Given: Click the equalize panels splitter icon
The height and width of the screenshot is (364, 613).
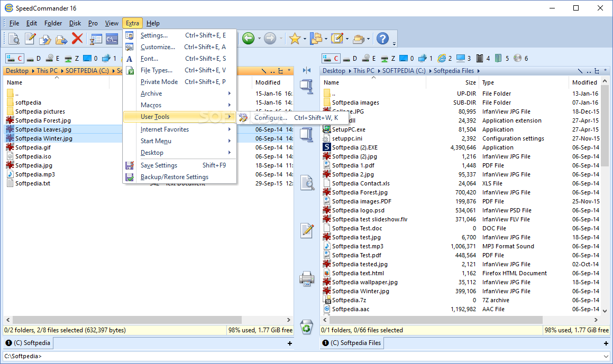Looking at the screenshot, I should 307,70.
